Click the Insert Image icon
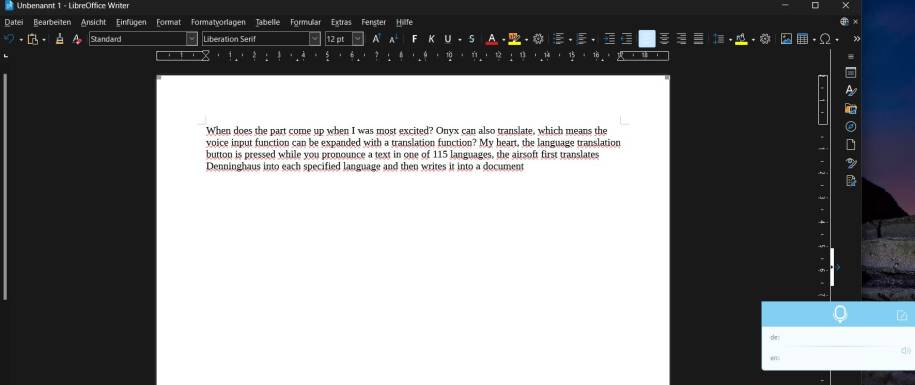 [787, 39]
